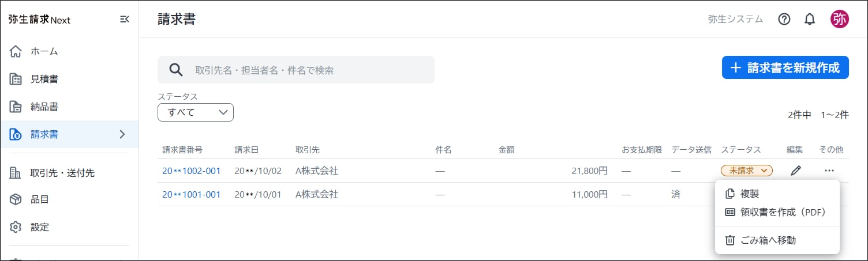Click 請求書を新規作成 button

pos(785,67)
